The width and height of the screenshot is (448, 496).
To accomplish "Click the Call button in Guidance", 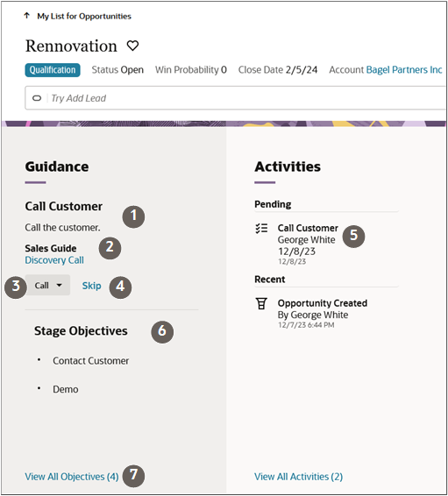I will tap(47, 285).
